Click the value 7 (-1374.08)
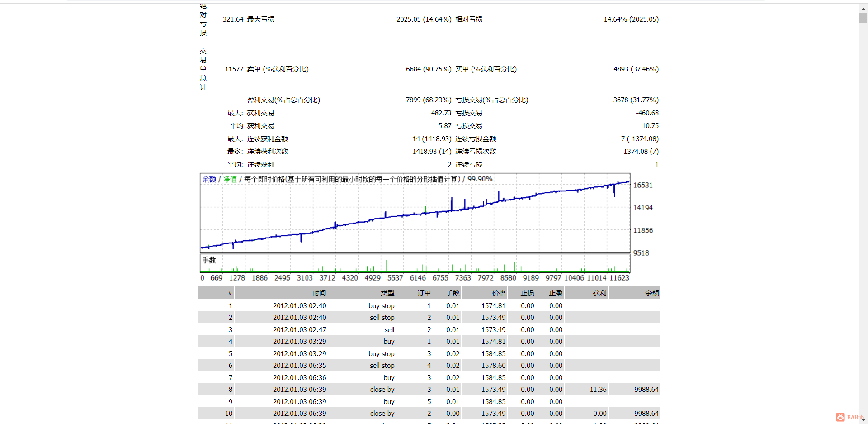The image size is (868, 424). pos(640,139)
